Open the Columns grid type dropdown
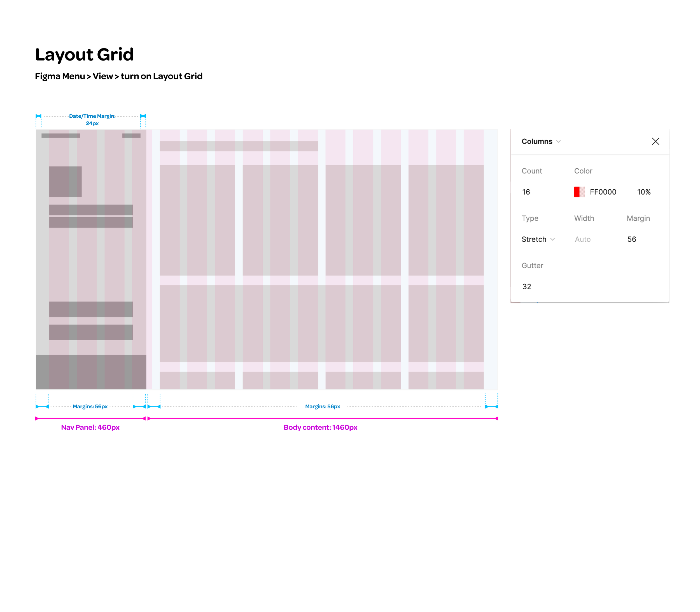Viewport: 700px width, 612px height. tap(537, 141)
